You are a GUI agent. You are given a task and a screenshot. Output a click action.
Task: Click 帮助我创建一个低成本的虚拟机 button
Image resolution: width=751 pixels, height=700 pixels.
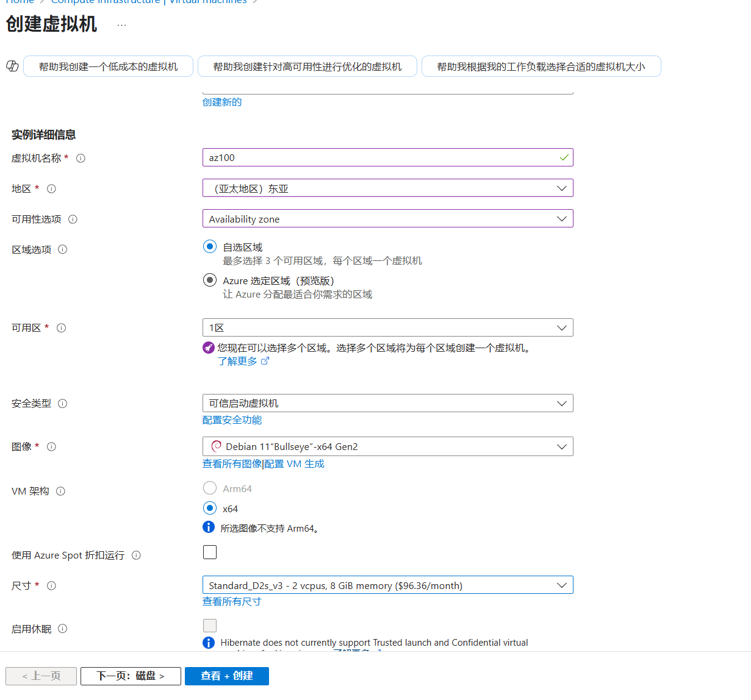pyautogui.click(x=108, y=66)
